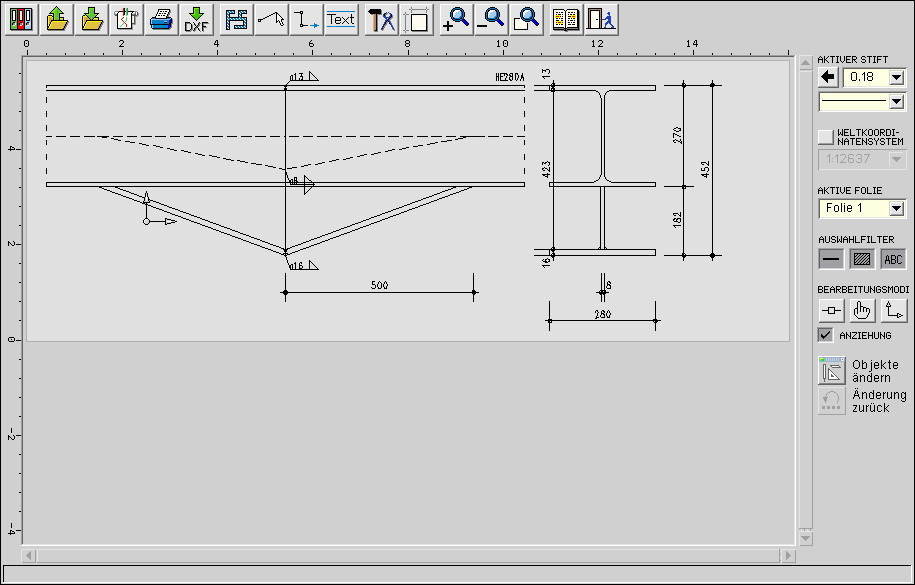Click the vertical scrollbar down arrow
This screenshot has width=915, height=585.
point(804,537)
